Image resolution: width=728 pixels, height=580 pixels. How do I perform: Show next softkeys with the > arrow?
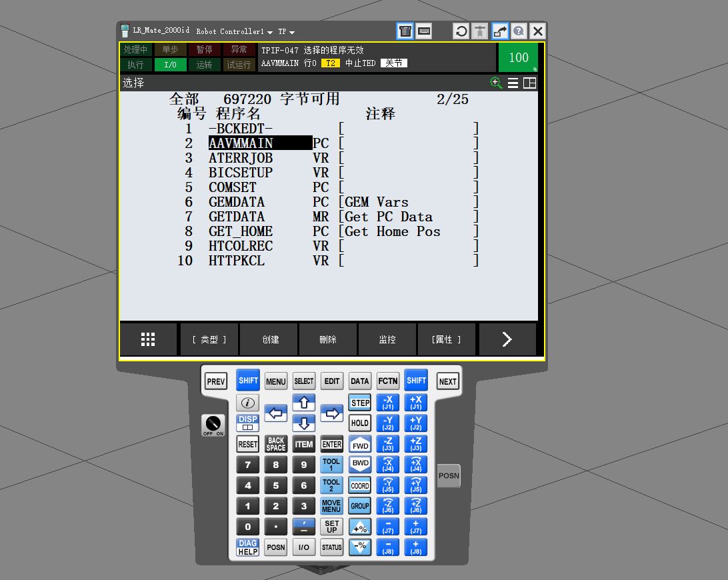click(x=507, y=339)
